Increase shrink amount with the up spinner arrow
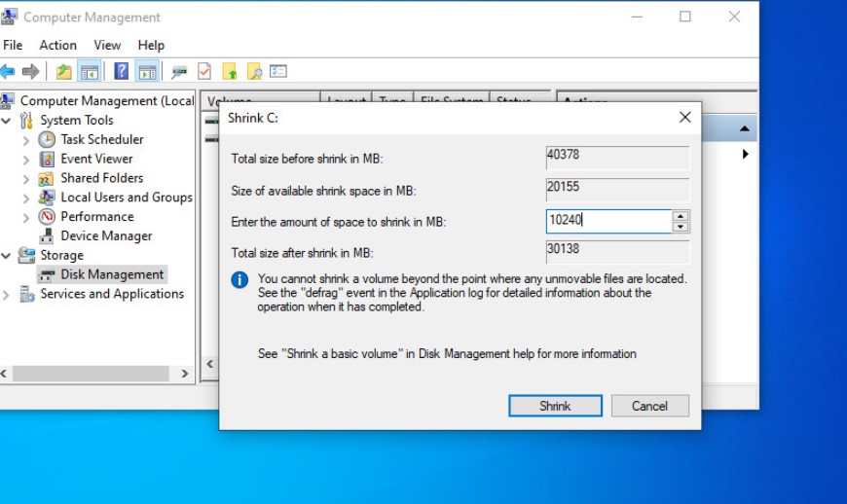The height and width of the screenshot is (504, 847). 681,216
